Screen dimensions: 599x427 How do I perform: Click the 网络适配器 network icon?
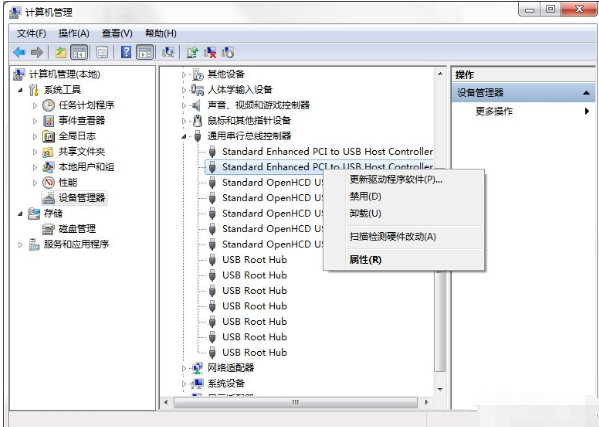point(197,368)
